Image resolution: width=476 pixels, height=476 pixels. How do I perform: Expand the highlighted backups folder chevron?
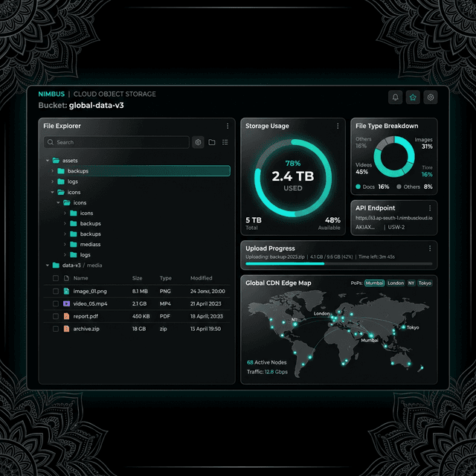click(53, 171)
